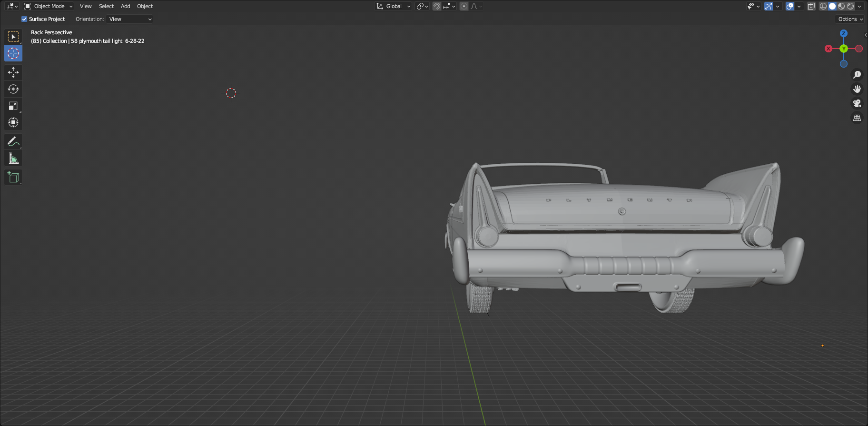Open the proportional falloff dropdown

click(476, 6)
